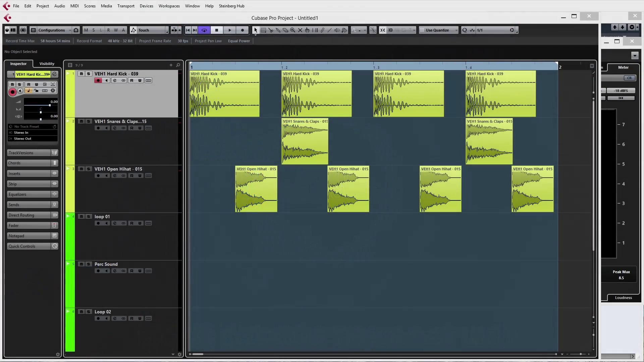The width and height of the screenshot is (644, 362).
Task: Solo the Perc Sound track
Action: click(89, 264)
